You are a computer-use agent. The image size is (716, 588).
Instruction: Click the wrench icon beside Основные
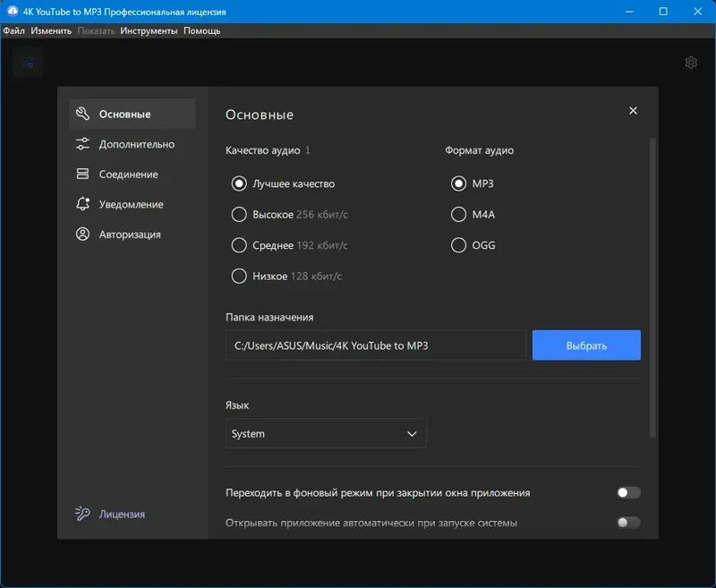click(82, 114)
